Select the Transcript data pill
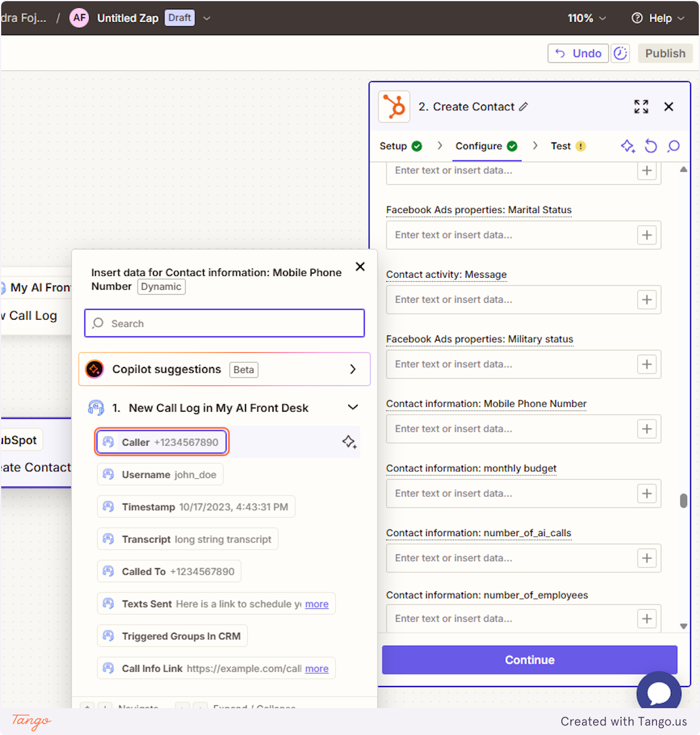Image resolution: width=700 pixels, height=735 pixels. tap(187, 540)
